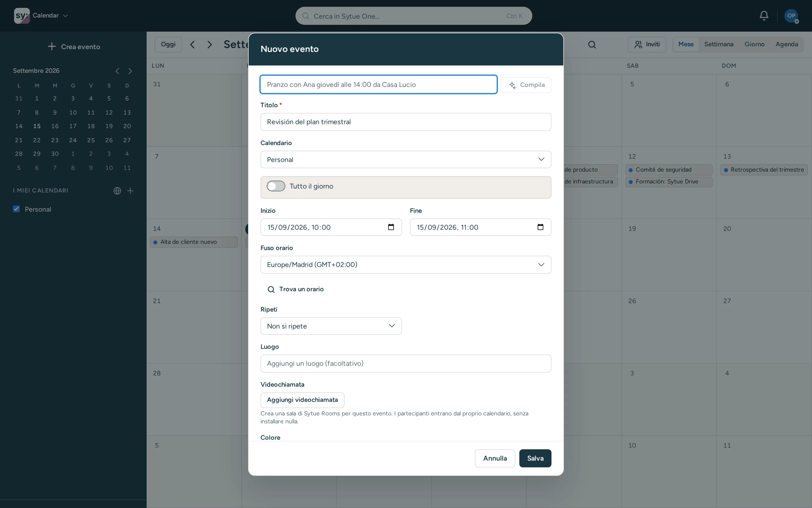Click the Annulla button
The width and height of the screenshot is (812, 508).
(x=495, y=458)
